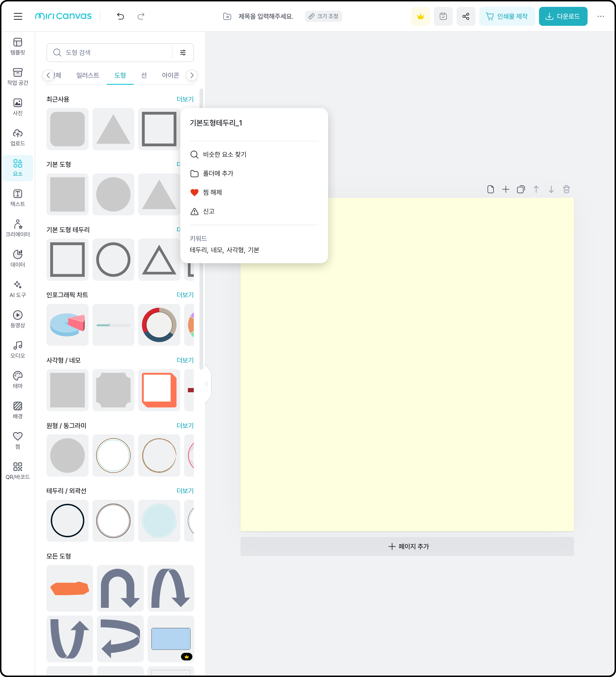Click the premium crown icon button
This screenshot has height=677, width=616.
tap(421, 16)
